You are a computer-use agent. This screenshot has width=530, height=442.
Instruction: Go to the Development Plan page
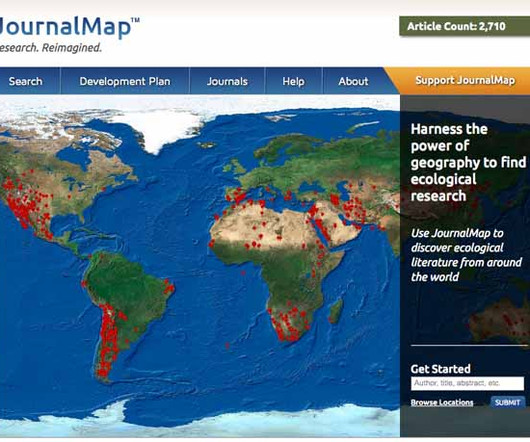(x=125, y=81)
